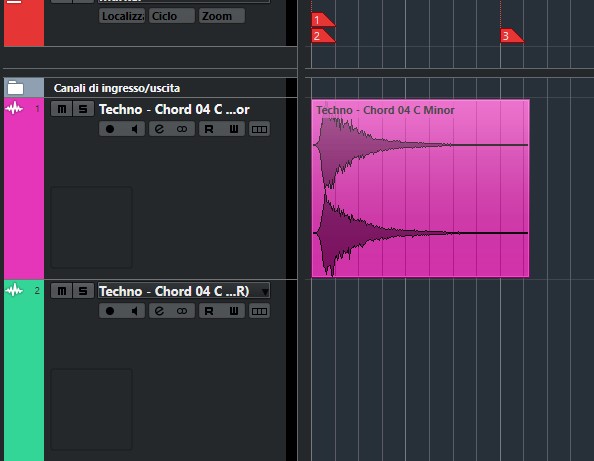Solo track 1 Techno Chord
Screen dimensions: 594x461
[x=83, y=109]
